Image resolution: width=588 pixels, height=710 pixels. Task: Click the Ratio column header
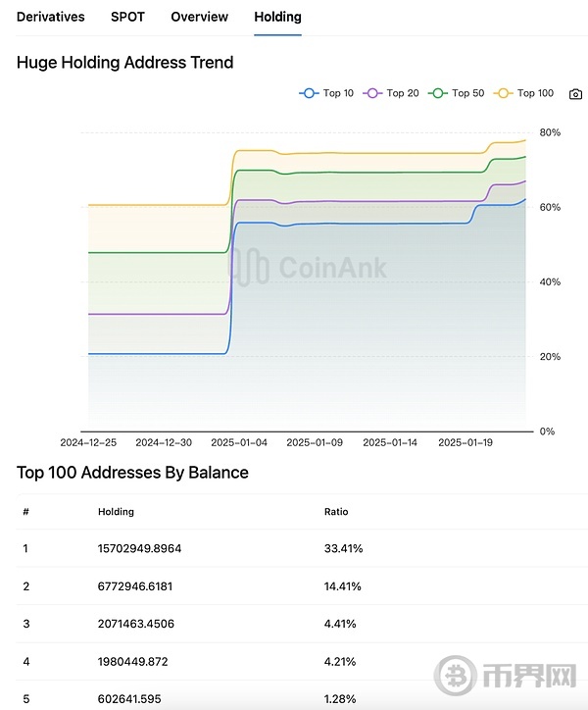[x=336, y=512]
